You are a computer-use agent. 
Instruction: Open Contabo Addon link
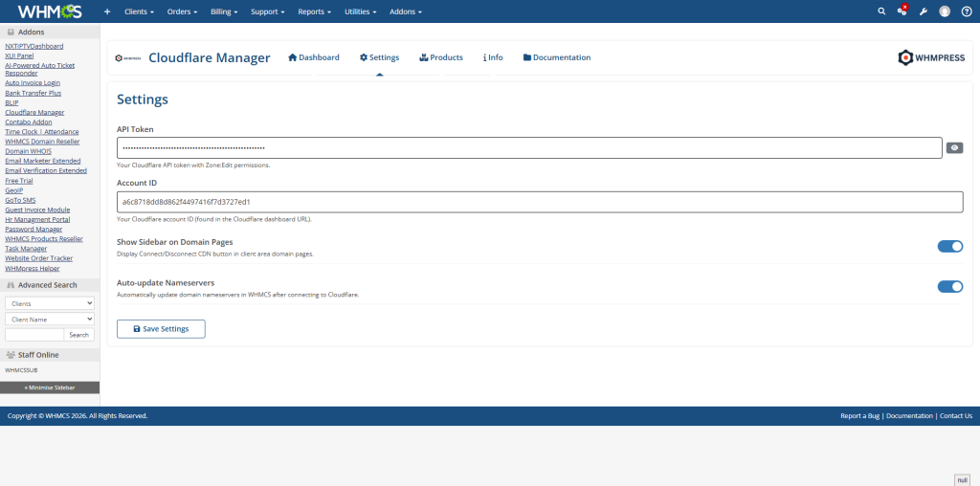28,121
